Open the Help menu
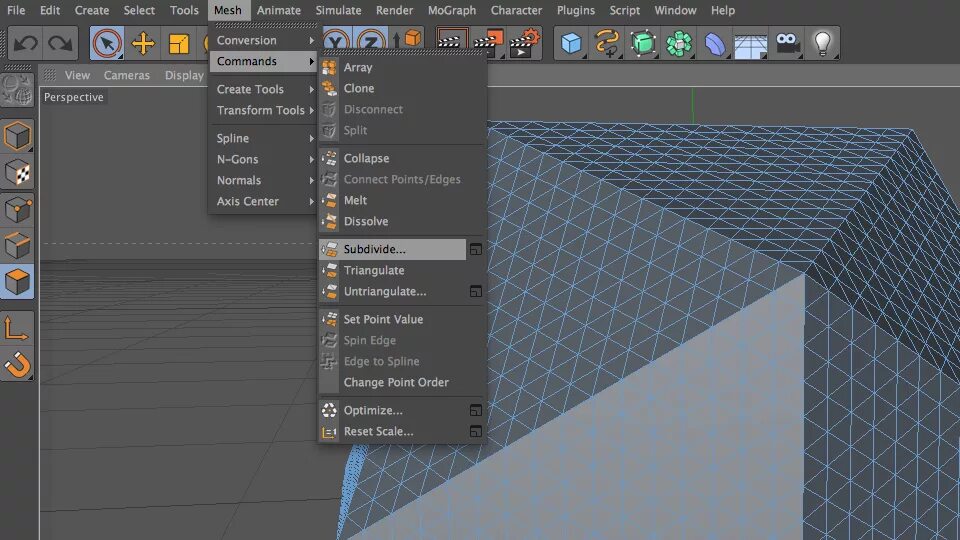The width and height of the screenshot is (960, 540). [722, 10]
